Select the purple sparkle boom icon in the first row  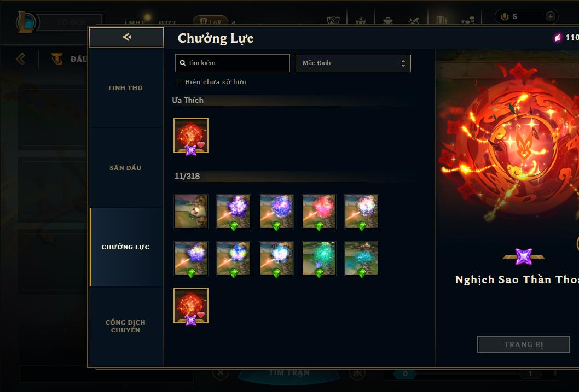click(x=234, y=212)
